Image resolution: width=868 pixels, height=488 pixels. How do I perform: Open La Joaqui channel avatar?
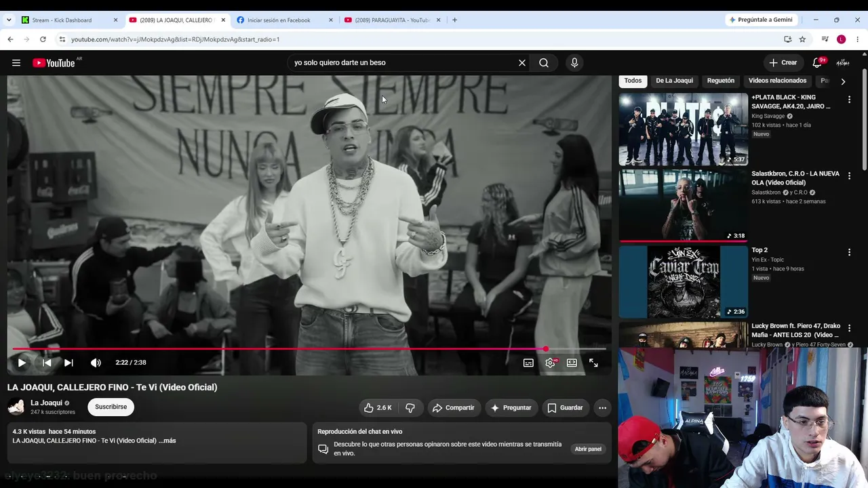(x=16, y=407)
